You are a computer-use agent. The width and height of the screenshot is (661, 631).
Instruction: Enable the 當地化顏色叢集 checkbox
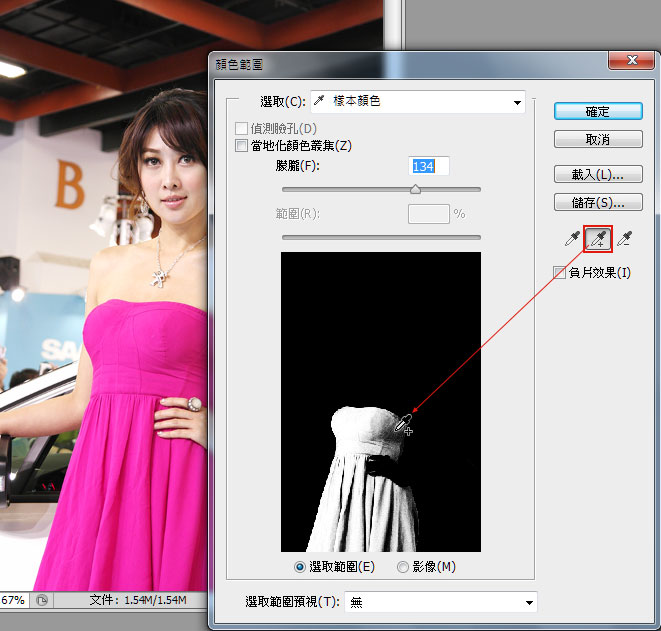pos(240,146)
